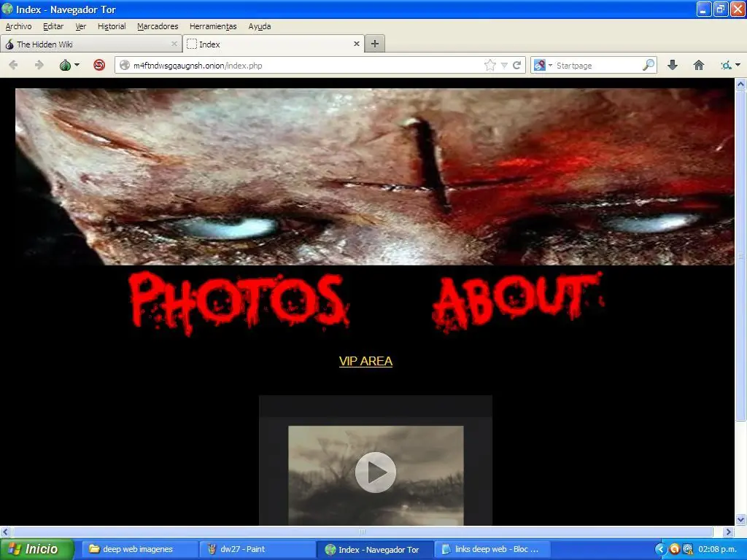Click the vertical scrollbar up arrow
The width and height of the screenshot is (747, 560).
[741, 85]
